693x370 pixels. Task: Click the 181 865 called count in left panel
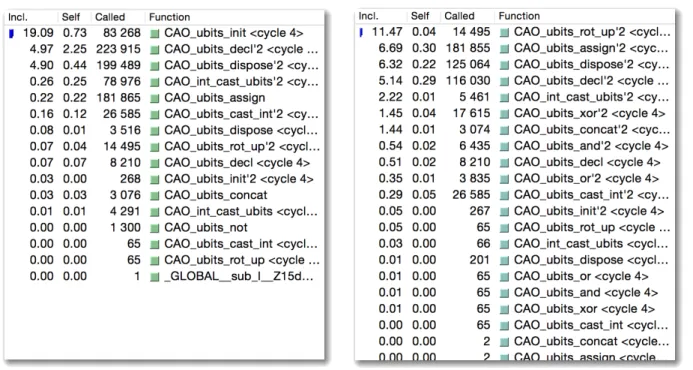(x=118, y=98)
